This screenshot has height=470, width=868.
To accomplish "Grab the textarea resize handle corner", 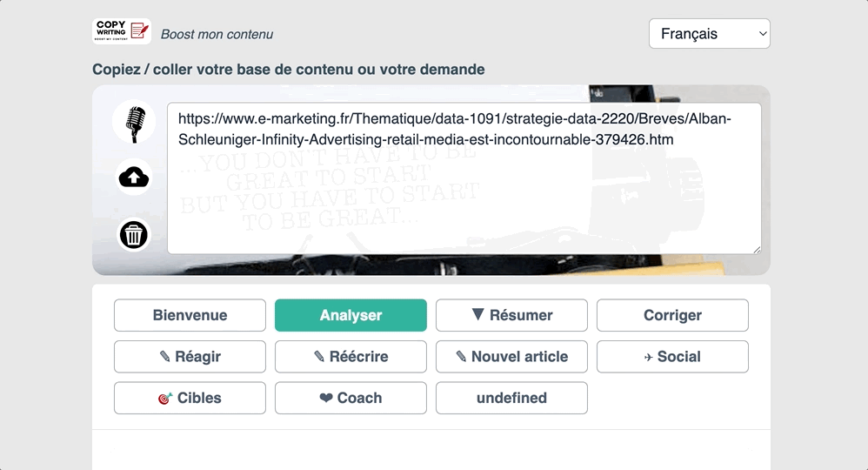I will pyautogui.click(x=757, y=250).
